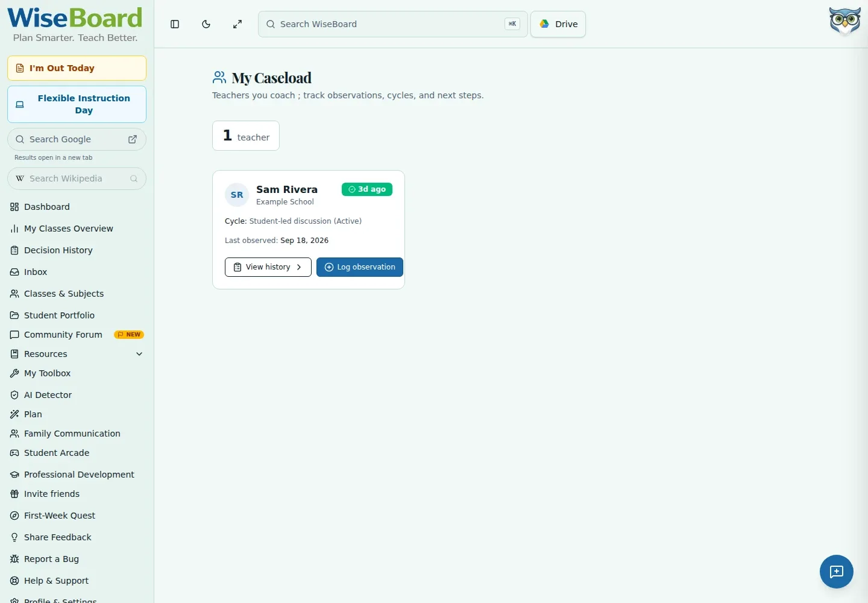Image resolution: width=868 pixels, height=603 pixels.
Task: Open the Inbox
Action: click(x=77, y=272)
